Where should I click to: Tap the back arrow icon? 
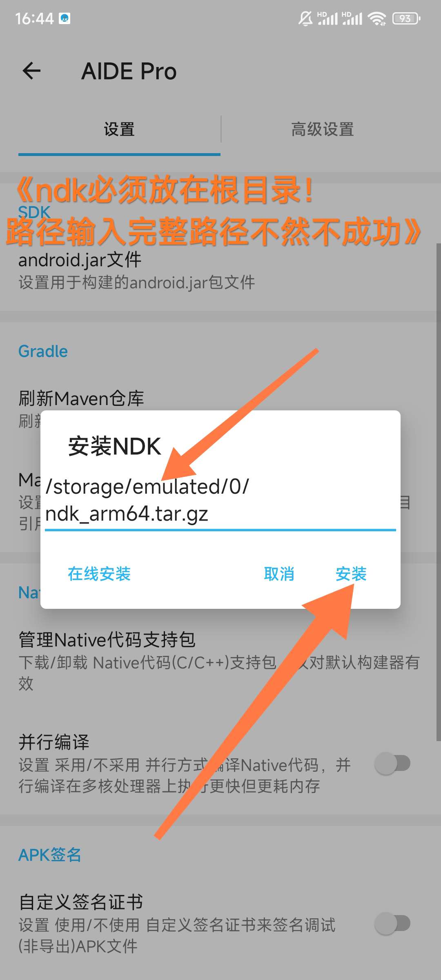tap(31, 71)
